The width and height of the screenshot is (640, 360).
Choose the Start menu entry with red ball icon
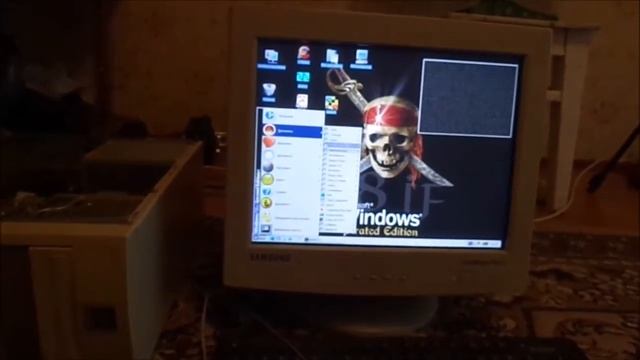click(x=291, y=143)
